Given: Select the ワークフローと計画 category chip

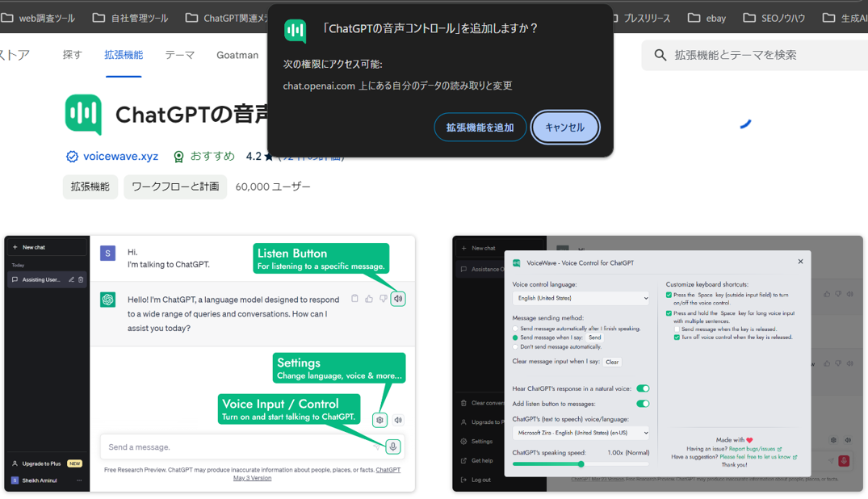Looking at the screenshot, I should (x=175, y=187).
